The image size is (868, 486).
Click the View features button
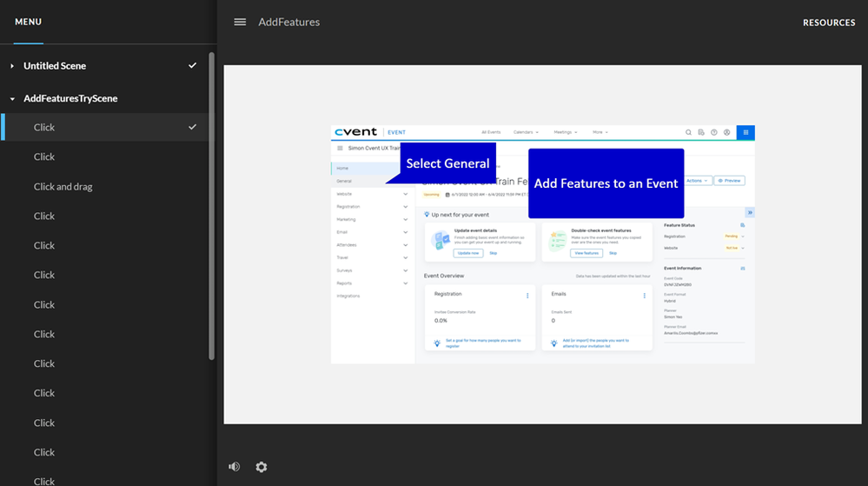586,253
